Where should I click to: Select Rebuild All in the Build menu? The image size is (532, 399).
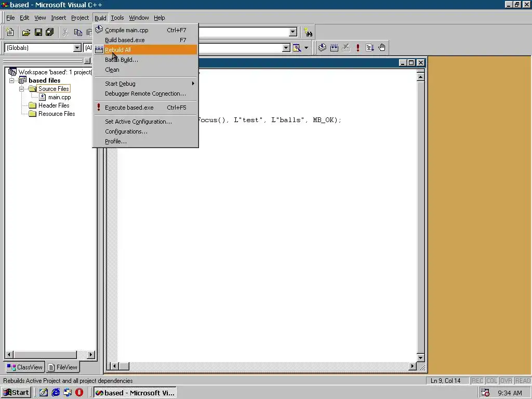click(146, 50)
